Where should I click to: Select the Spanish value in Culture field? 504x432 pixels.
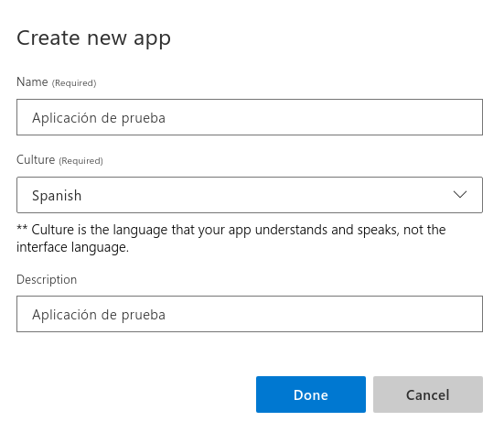click(57, 196)
